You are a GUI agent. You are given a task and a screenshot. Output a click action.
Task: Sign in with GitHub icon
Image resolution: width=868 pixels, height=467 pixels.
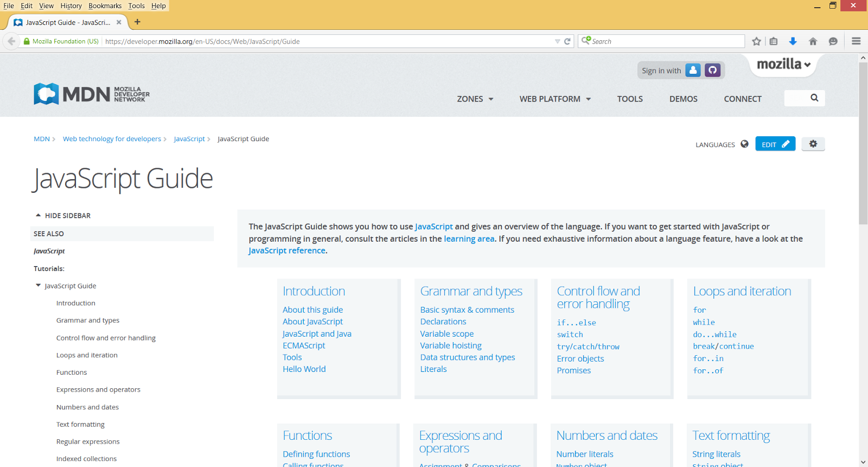712,70
